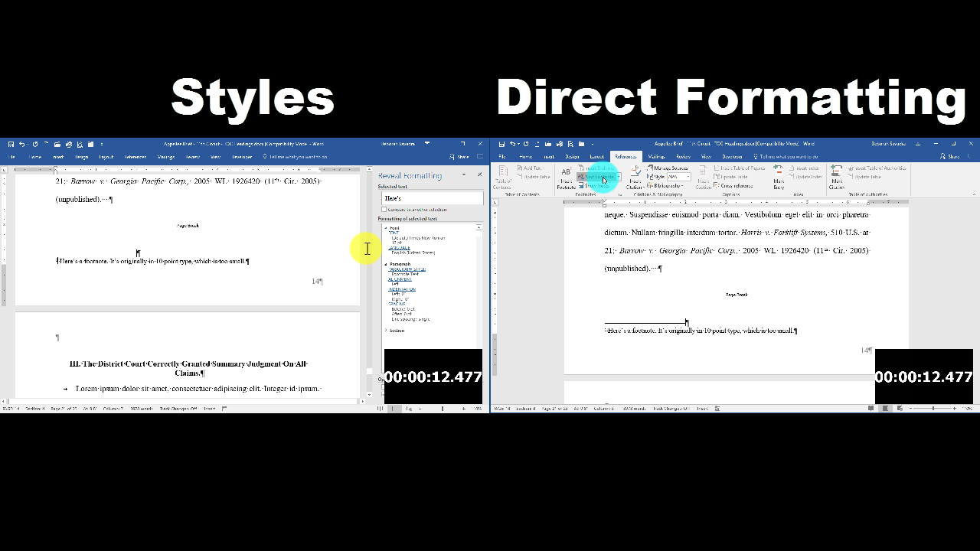Click Manage Sources in References ribbon
The width and height of the screenshot is (980, 551).
click(x=667, y=168)
